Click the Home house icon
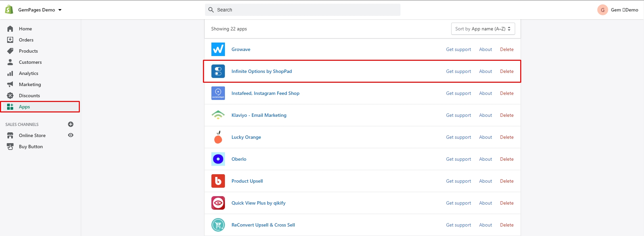Image resolution: width=644 pixels, height=236 pixels. pos(10,29)
